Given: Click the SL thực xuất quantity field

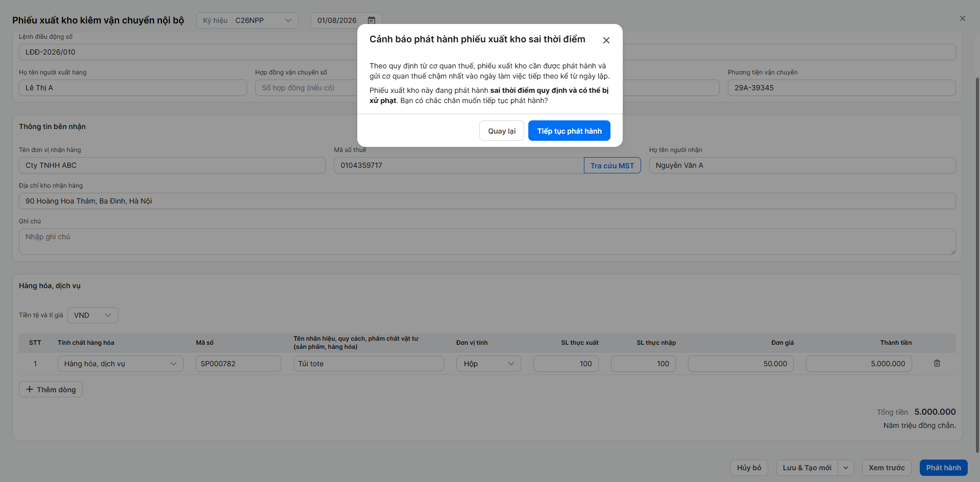Looking at the screenshot, I should coord(566,364).
